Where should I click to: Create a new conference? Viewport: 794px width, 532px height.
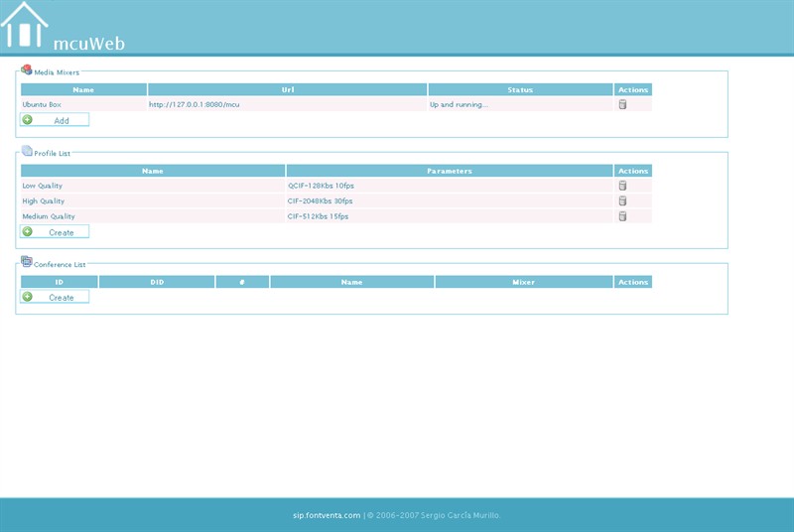[x=55, y=297]
